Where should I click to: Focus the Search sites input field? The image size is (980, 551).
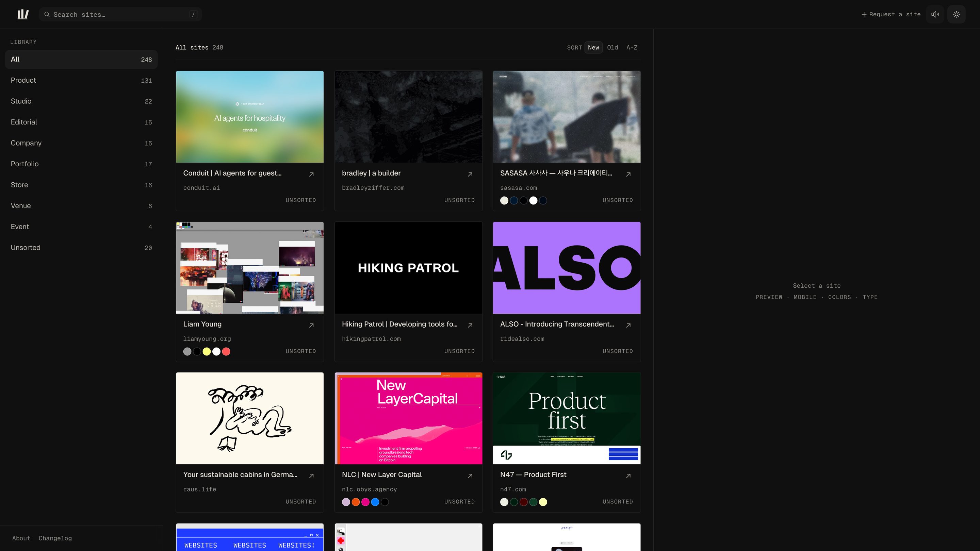pyautogui.click(x=120, y=14)
